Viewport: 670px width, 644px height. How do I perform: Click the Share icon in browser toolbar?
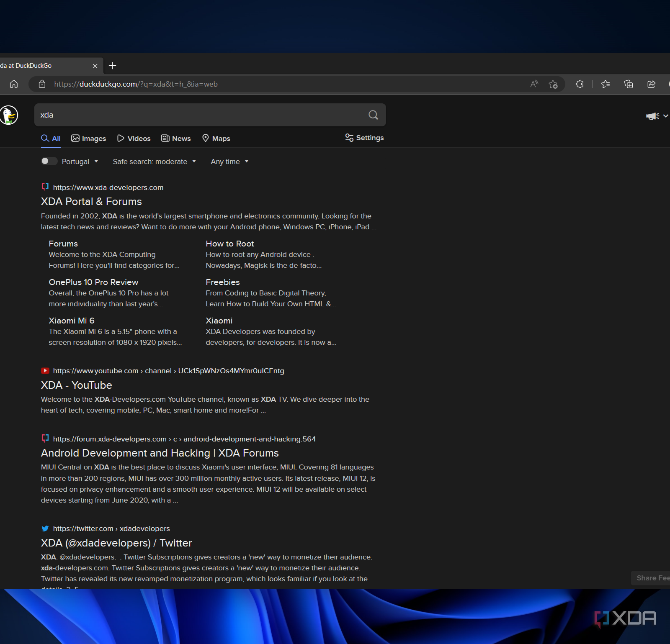(x=651, y=84)
